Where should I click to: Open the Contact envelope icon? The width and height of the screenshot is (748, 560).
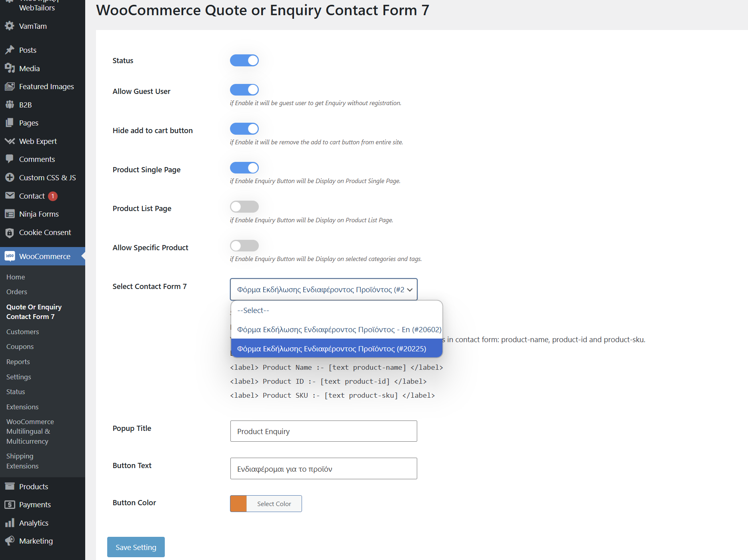coord(10,196)
